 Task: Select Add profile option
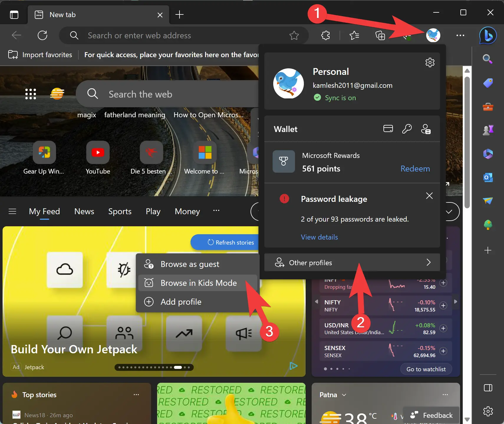click(198, 302)
